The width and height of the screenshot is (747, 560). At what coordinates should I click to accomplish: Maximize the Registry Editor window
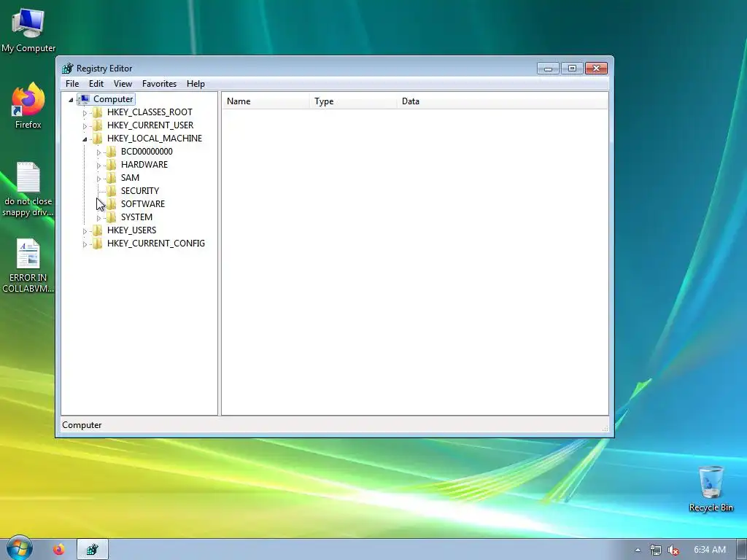point(572,69)
